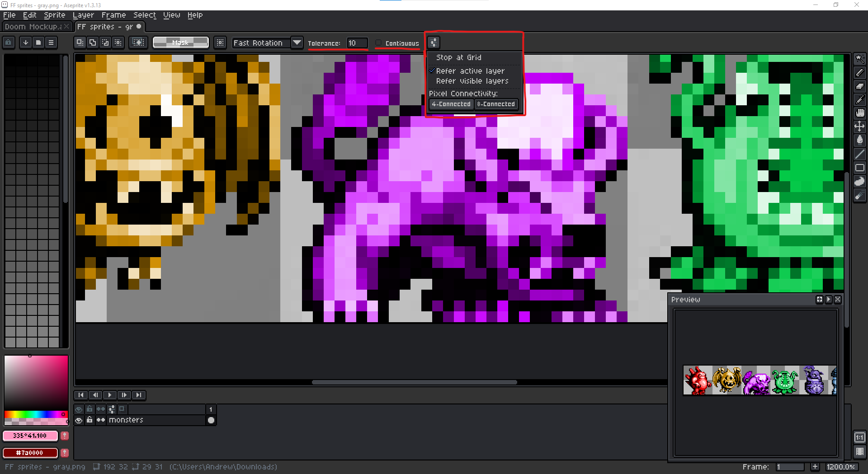Toggle the opaque selection icon

[x=138, y=42]
